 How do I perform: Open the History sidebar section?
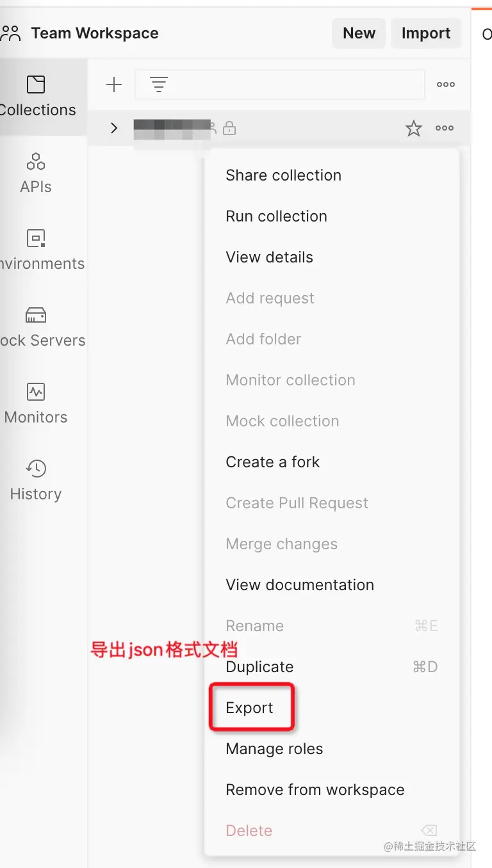pos(36,480)
